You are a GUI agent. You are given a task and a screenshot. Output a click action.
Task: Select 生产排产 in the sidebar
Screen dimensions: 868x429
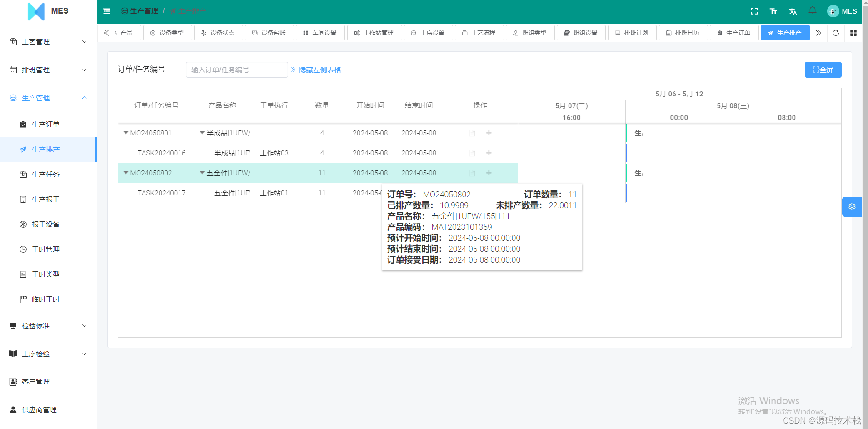click(x=48, y=149)
